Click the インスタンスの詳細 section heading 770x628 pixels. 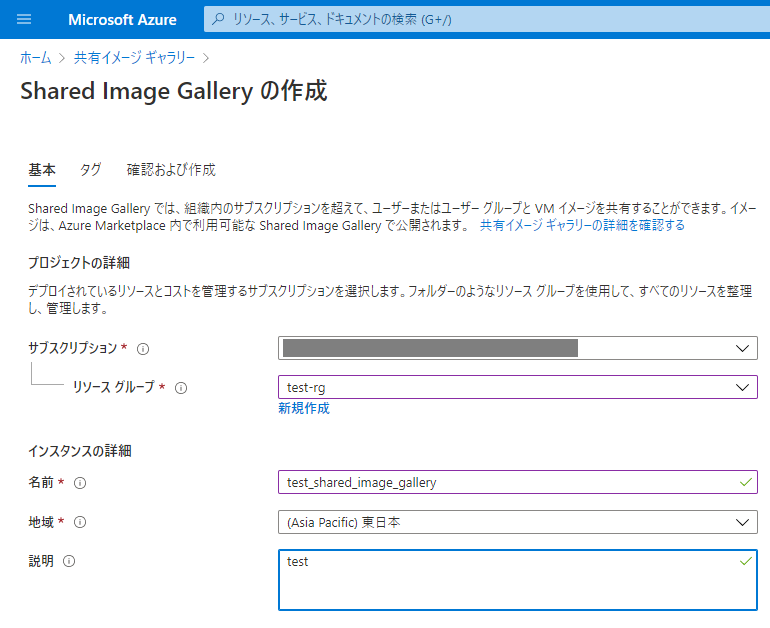[80, 451]
